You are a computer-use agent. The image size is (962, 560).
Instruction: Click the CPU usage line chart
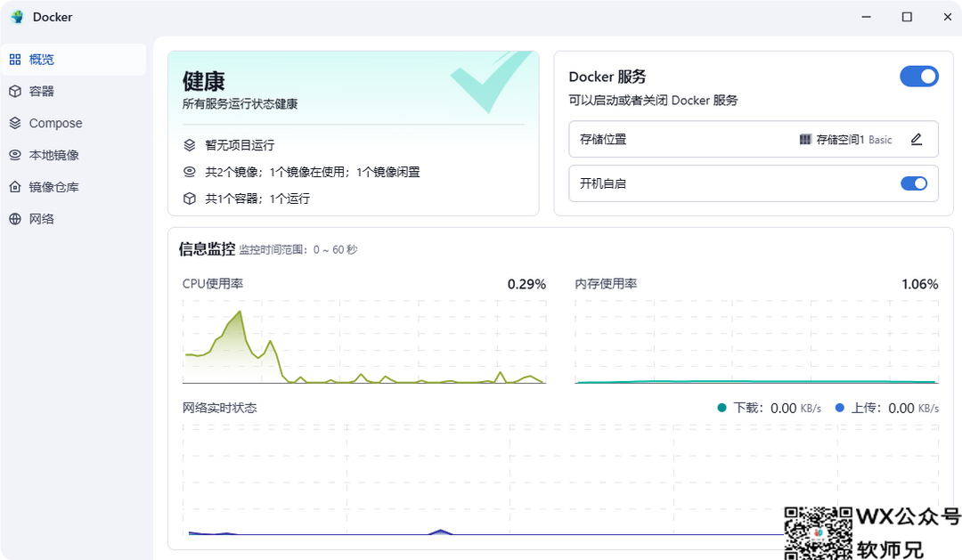(363, 342)
